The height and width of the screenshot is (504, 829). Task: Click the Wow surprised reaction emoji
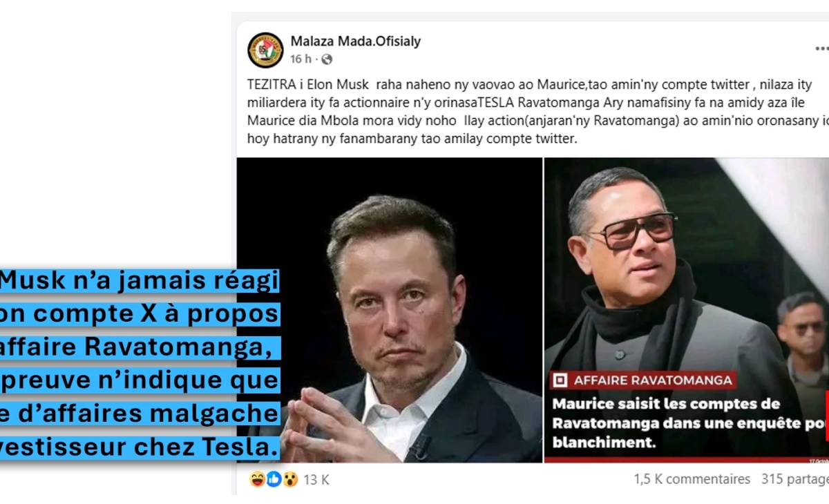point(290,479)
